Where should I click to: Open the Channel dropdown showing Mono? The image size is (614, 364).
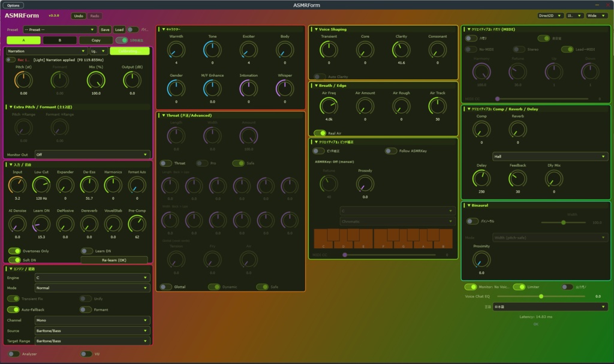tap(92, 320)
